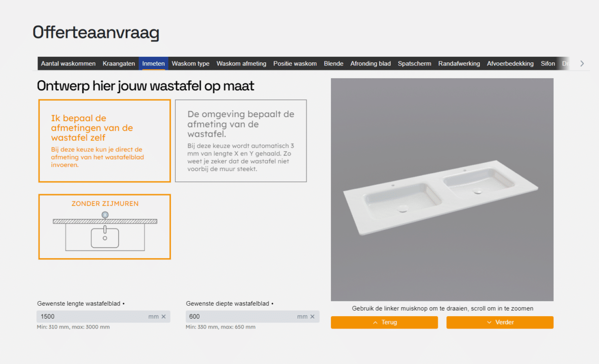Viewport: 599px width, 364px height.
Task: Open the Blende tab
Action: [333, 63]
